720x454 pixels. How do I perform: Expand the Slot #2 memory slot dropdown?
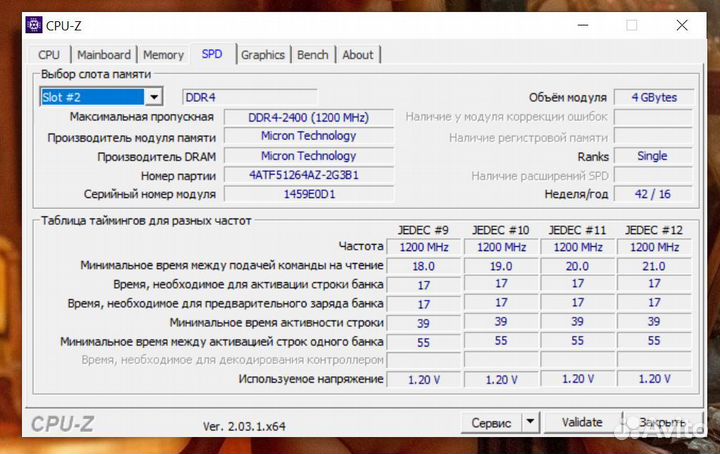(x=154, y=97)
